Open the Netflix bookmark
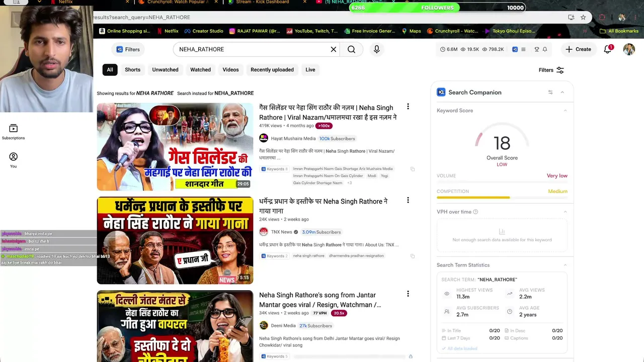 168,31
